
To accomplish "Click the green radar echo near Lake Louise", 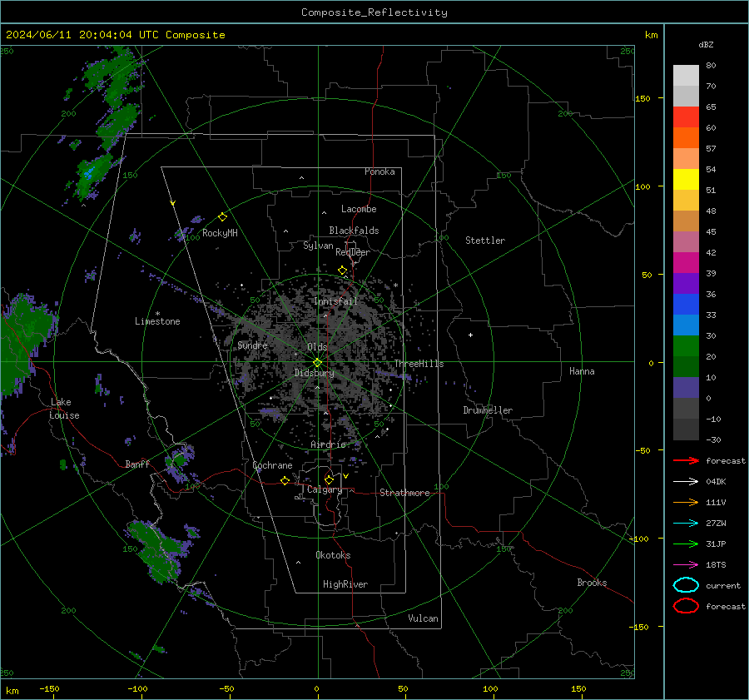I will click(24, 340).
